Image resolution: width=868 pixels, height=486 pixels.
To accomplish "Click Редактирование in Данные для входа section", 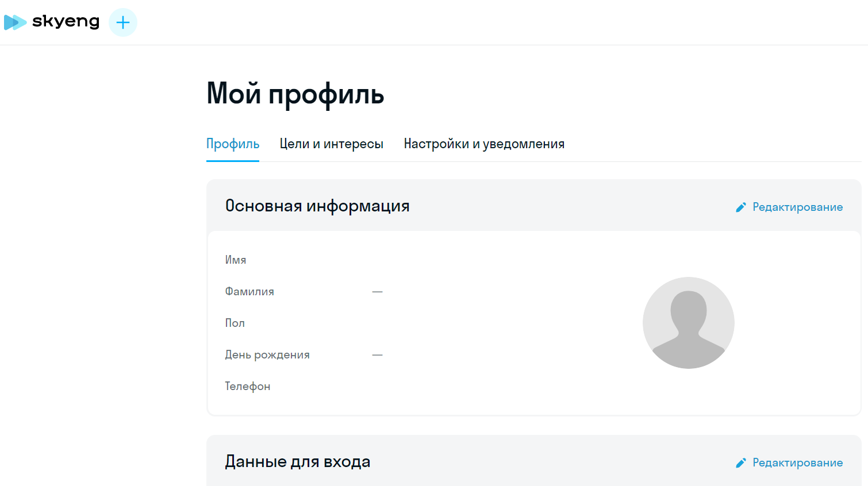I will 789,462.
